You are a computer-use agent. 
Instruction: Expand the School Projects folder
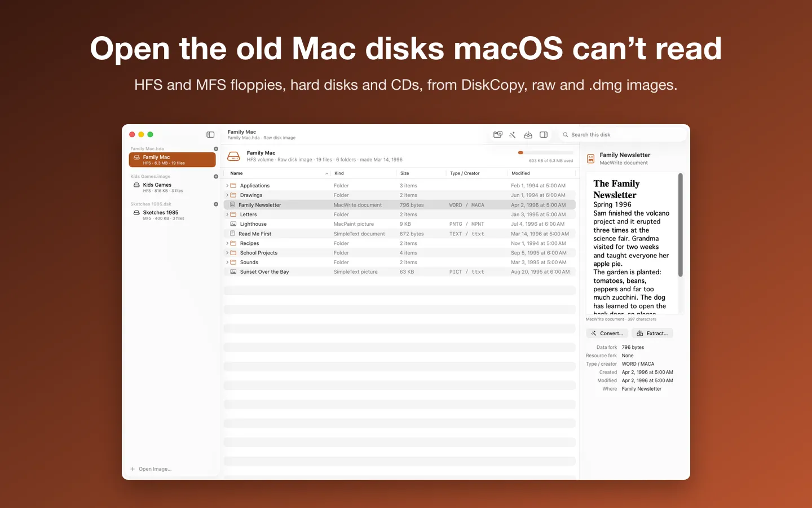coord(227,253)
